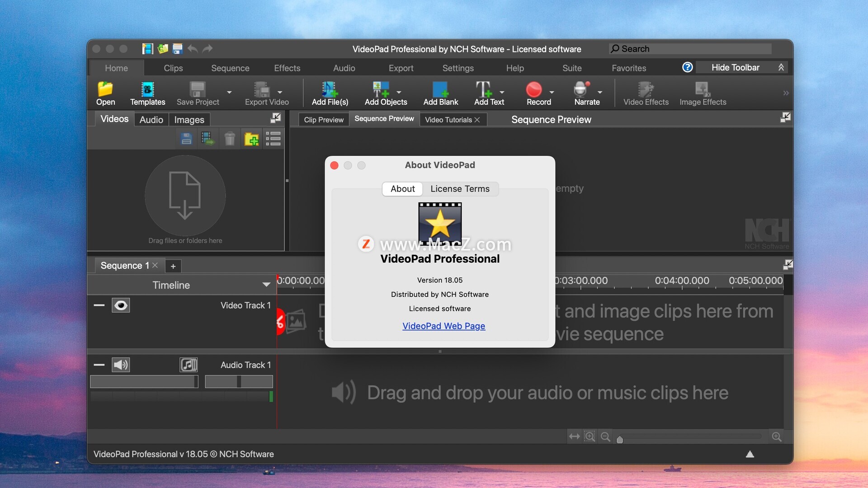Click the Add Blank icon

click(440, 89)
